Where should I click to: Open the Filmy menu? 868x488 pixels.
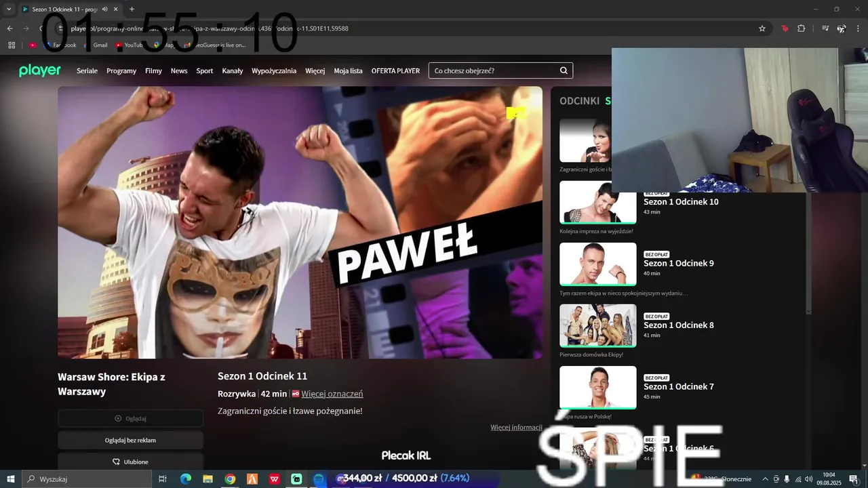(153, 70)
